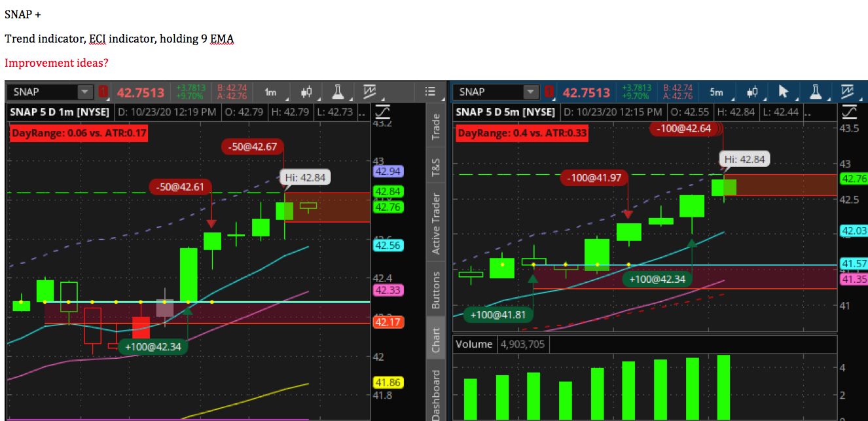Open the 1m timeframe selector
868x421 pixels.
point(270,92)
